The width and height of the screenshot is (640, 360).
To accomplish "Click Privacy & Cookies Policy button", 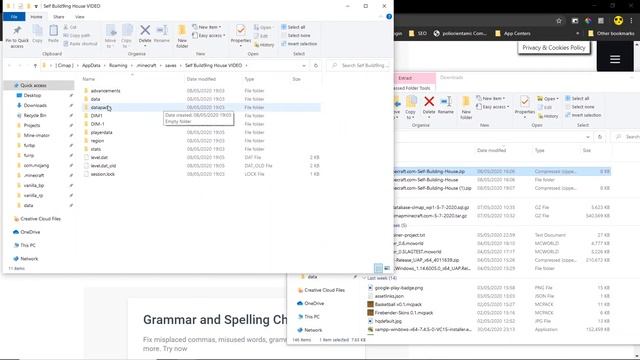I will [x=554, y=48].
